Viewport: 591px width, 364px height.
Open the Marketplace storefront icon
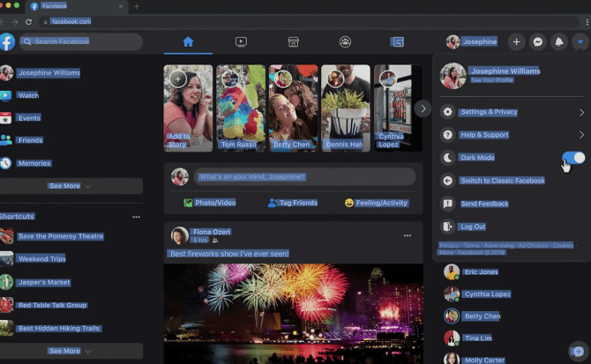(294, 41)
